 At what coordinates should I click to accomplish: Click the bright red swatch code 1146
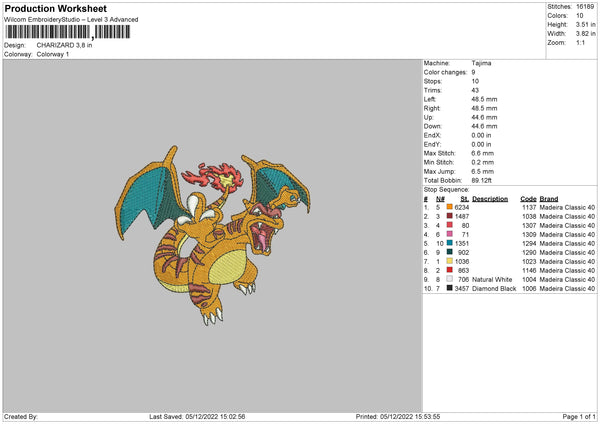pos(450,270)
